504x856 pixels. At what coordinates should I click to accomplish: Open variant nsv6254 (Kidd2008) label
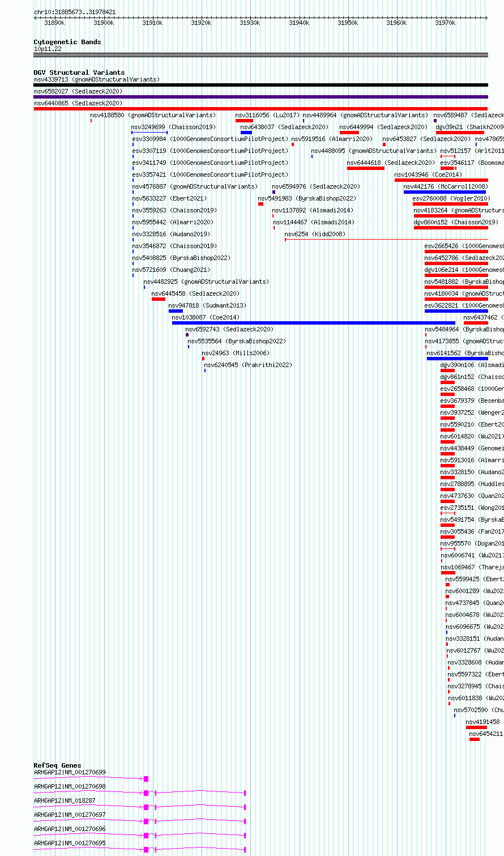(315, 234)
